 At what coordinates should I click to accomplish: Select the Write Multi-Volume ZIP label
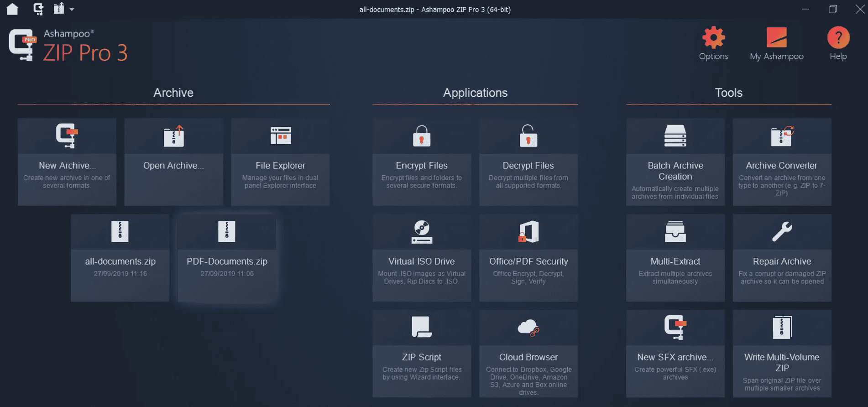coord(782,363)
